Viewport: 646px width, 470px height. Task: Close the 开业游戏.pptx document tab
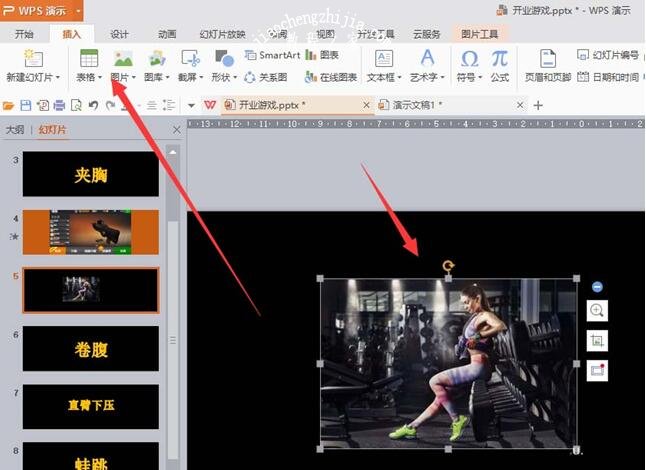tap(366, 105)
